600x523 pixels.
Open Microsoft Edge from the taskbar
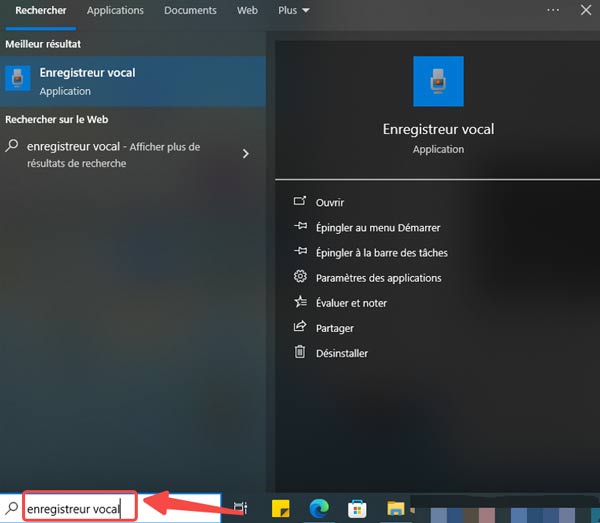(x=319, y=508)
